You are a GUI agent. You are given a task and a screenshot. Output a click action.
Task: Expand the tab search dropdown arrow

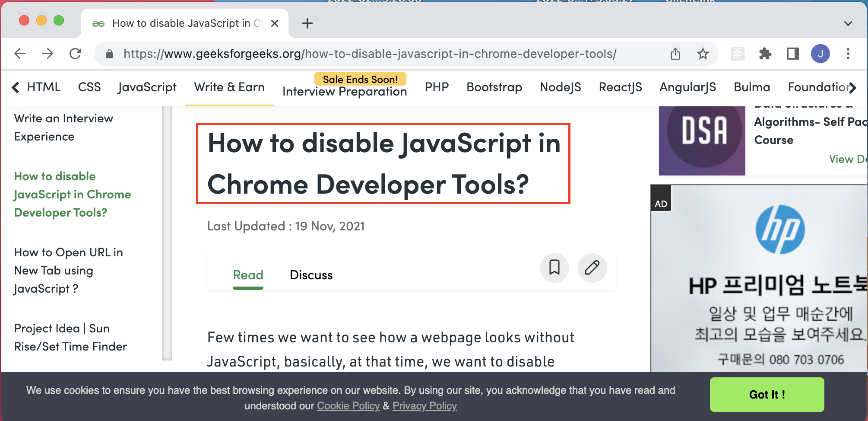click(x=848, y=23)
